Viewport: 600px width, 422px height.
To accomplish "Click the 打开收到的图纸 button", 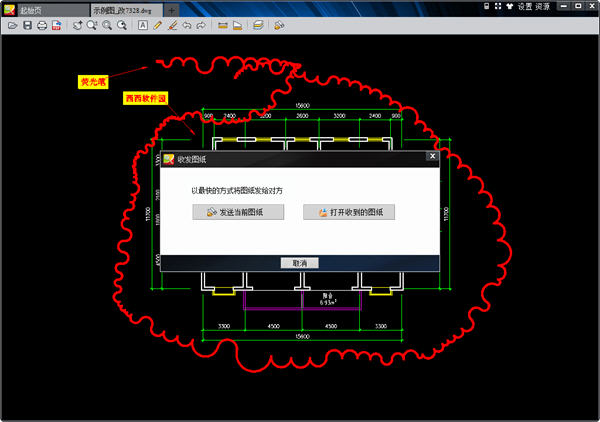I will (349, 212).
